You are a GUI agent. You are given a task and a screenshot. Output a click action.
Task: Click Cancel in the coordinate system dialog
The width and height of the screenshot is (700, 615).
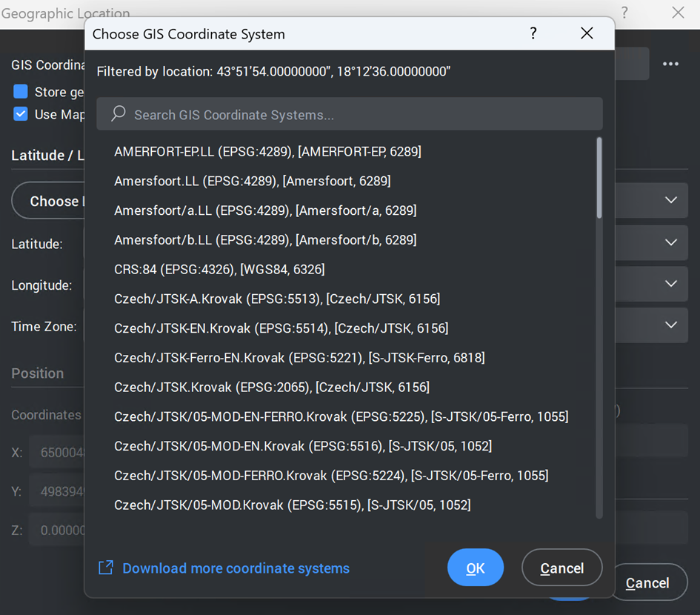pos(561,568)
